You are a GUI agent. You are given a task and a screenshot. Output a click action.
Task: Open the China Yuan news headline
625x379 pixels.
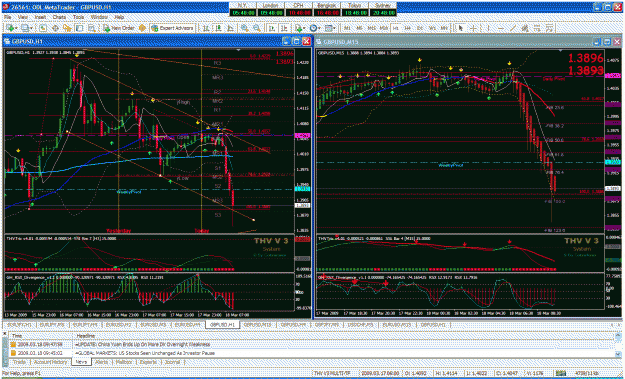tap(142, 344)
